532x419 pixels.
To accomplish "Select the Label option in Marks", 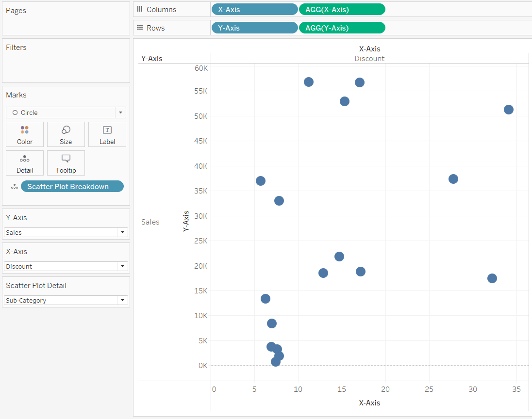I will (107, 134).
